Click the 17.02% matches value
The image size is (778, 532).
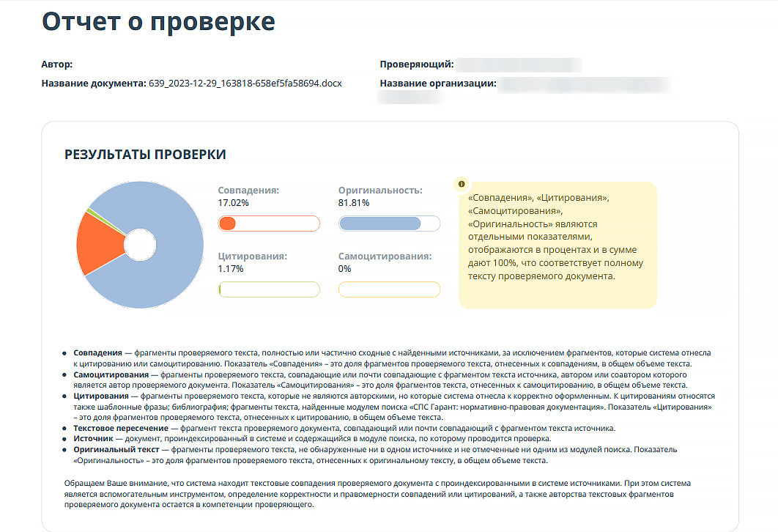pyautogui.click(x=233, y=203)
